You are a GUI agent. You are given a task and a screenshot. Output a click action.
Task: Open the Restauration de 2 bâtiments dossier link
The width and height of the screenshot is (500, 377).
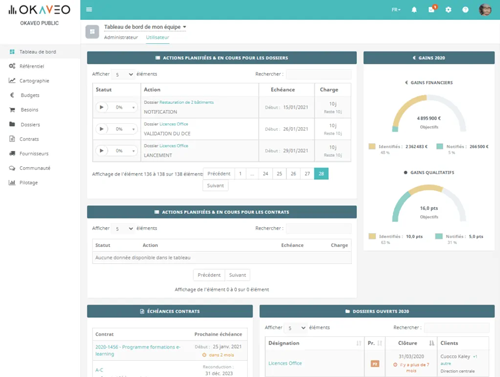click(187, 102)
